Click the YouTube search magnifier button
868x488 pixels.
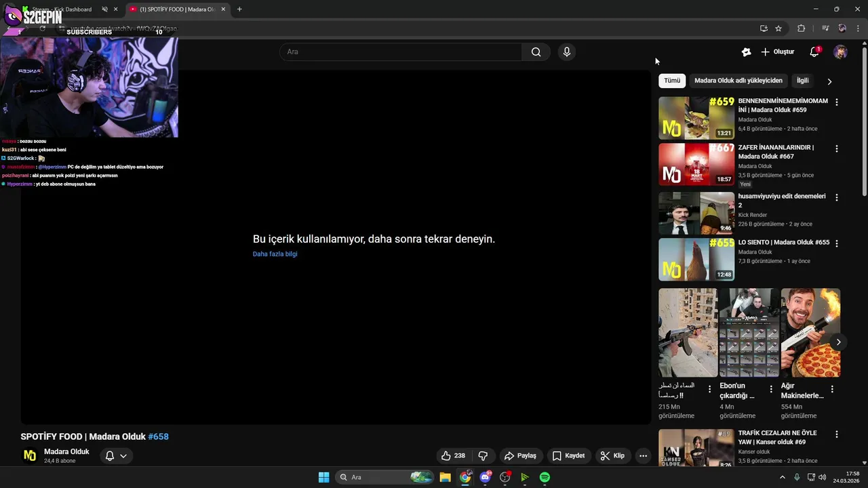pyautogui.click(x=536, y=52)
